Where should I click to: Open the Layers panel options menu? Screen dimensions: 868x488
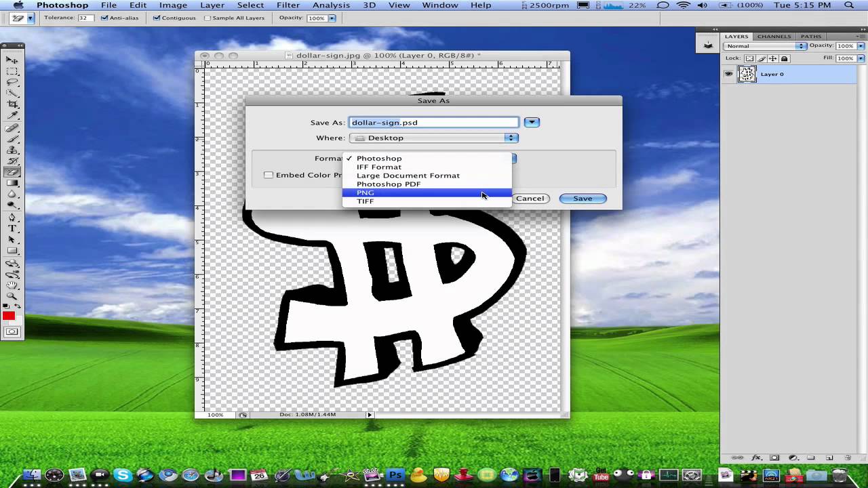(x=860, y=36)
